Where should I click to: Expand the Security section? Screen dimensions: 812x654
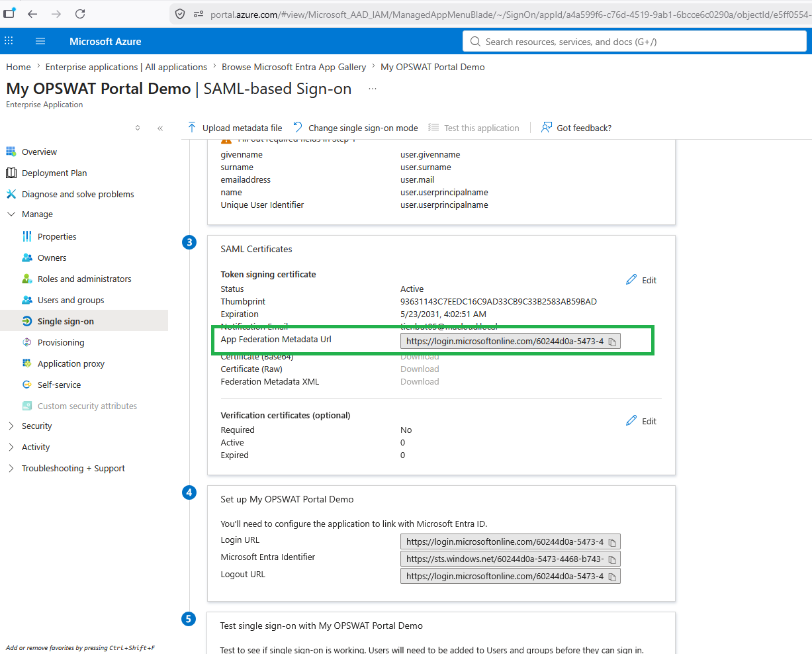pos(11,426)
